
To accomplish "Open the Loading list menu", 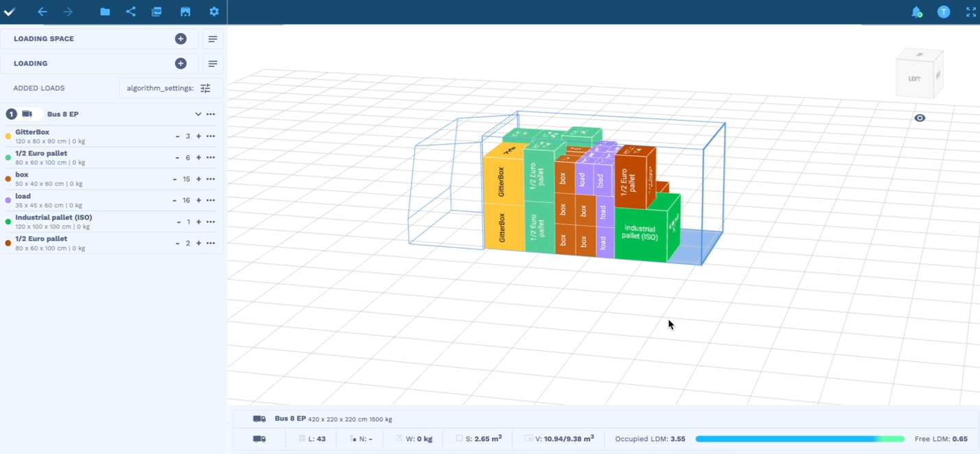I will 213,64.
